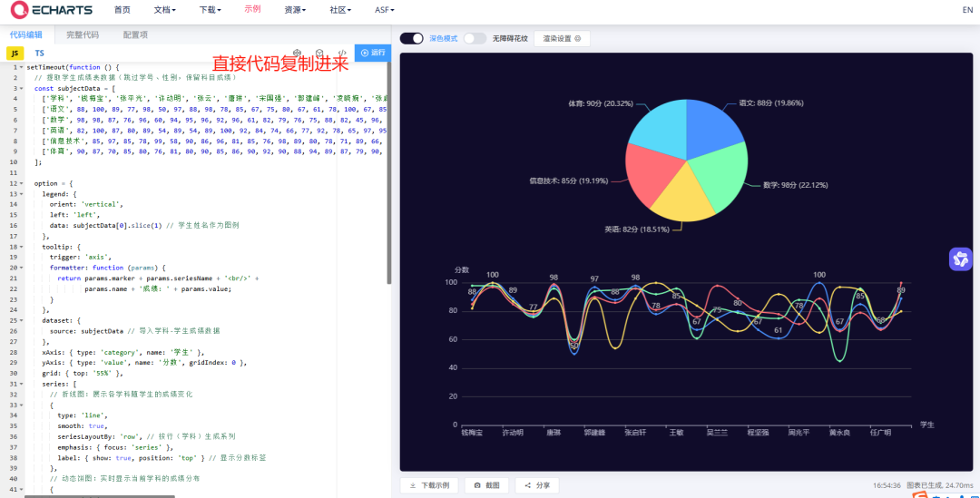Screen dimensions: 980x498
Task: Expand the 下载 dropdown menu
Action: coord(210,10)
